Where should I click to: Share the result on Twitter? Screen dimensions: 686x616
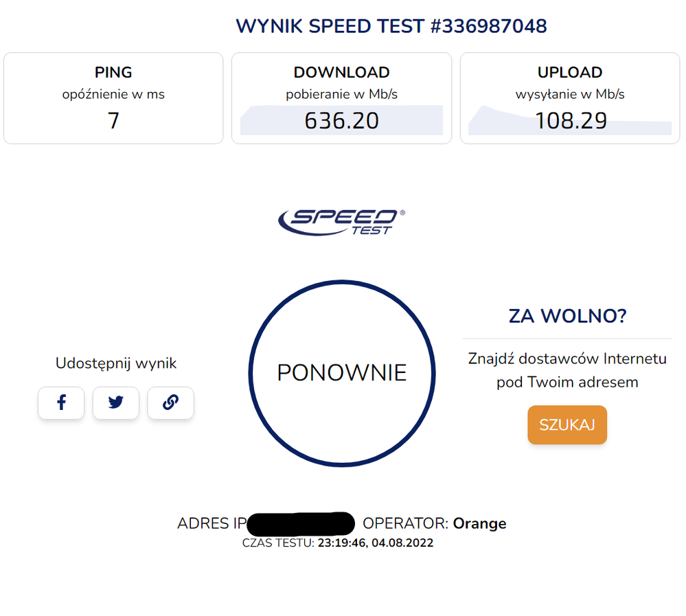[115, 403]
